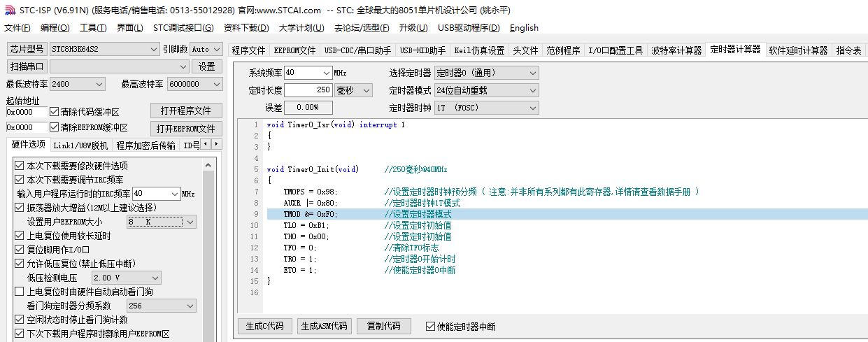
Task: Expand the 看门狗定时器分频系数 256 dropdown
Action: pyautogui.click(x=190, y=306)
